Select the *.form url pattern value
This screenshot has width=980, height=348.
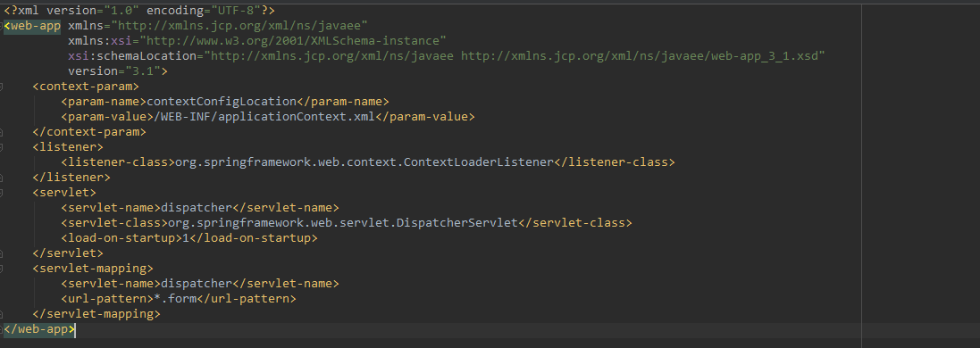click(175, 299)
